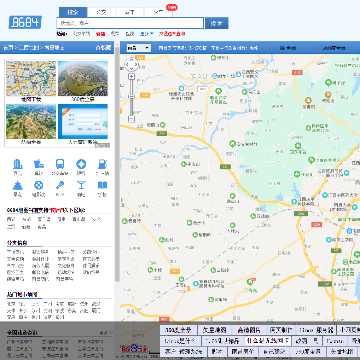Open the 360 fisheye aerial panorama thumbnail
360x360 pixels.
pyautogui.click(x=83, y=79)
